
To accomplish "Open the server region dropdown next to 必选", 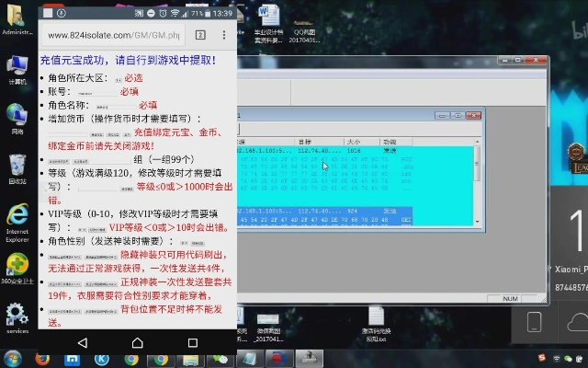I will point(117,79).
